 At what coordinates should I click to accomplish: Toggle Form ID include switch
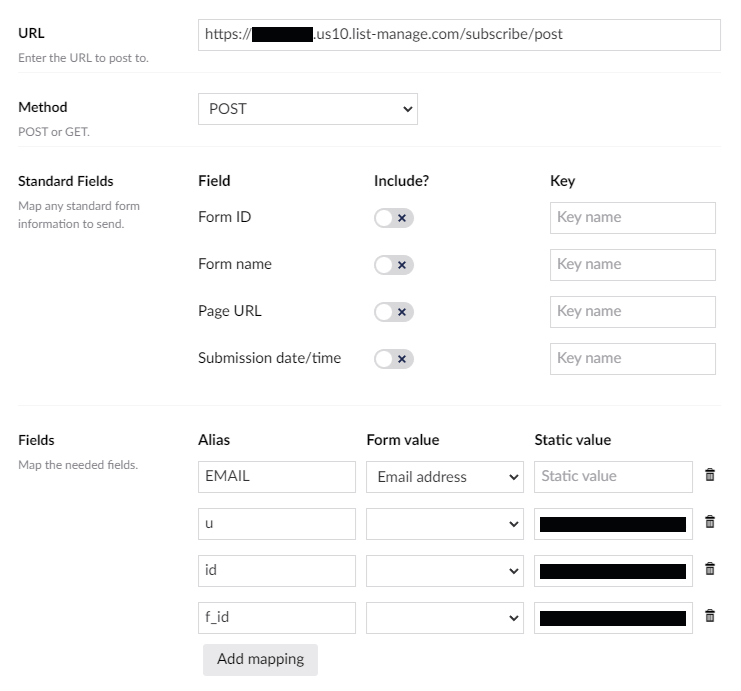click(394, 218)
